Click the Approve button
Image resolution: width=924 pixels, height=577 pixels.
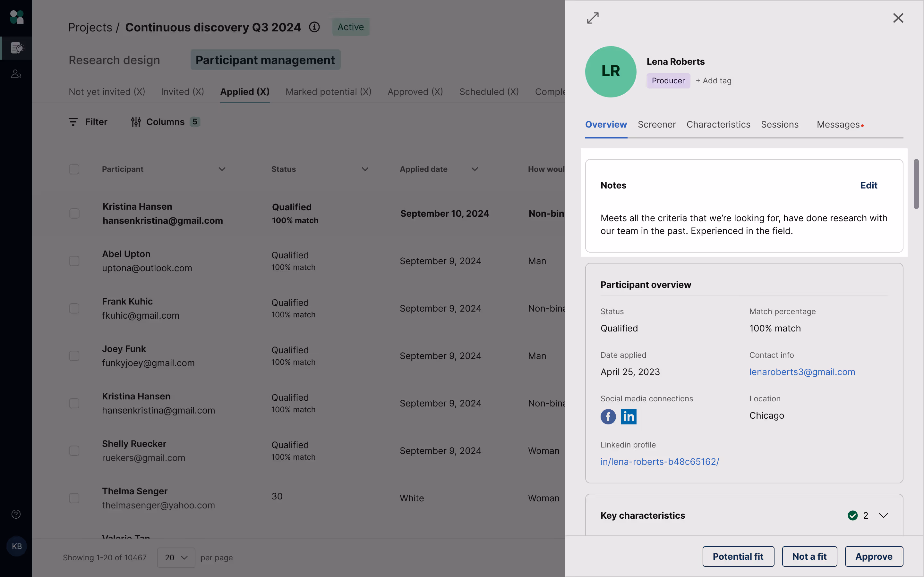[x=874, y=556]
